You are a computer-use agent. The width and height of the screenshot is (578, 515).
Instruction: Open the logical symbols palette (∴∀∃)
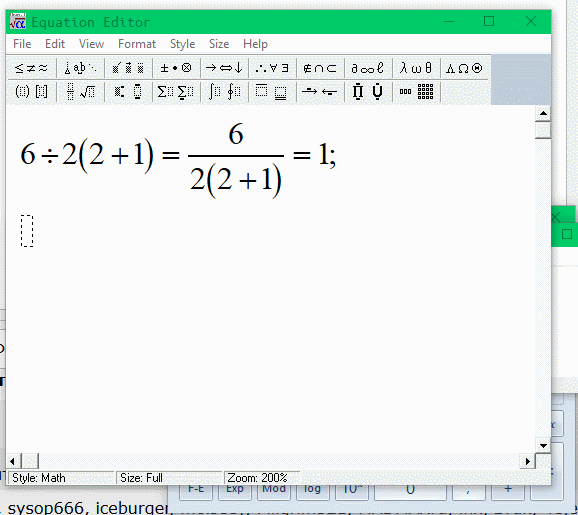click(x=272, y=68)
